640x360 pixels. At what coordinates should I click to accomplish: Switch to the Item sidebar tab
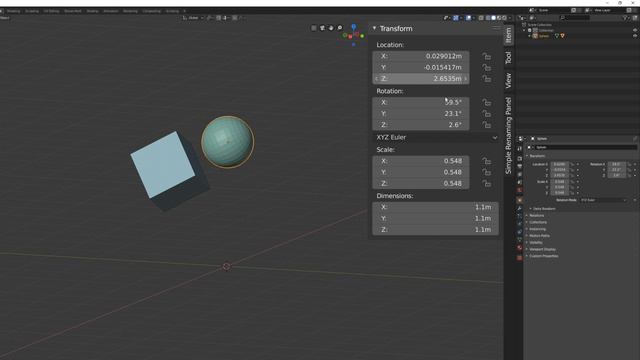(509, 36)
